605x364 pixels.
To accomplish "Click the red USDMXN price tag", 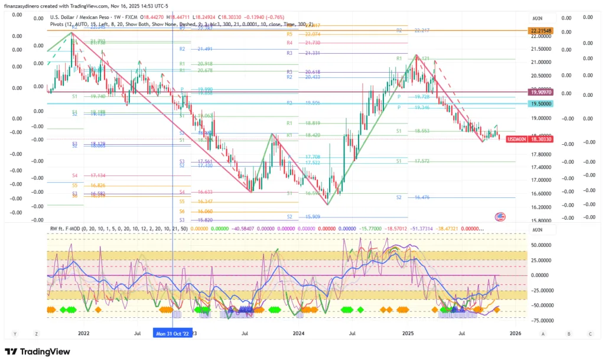I will [517, 139].
